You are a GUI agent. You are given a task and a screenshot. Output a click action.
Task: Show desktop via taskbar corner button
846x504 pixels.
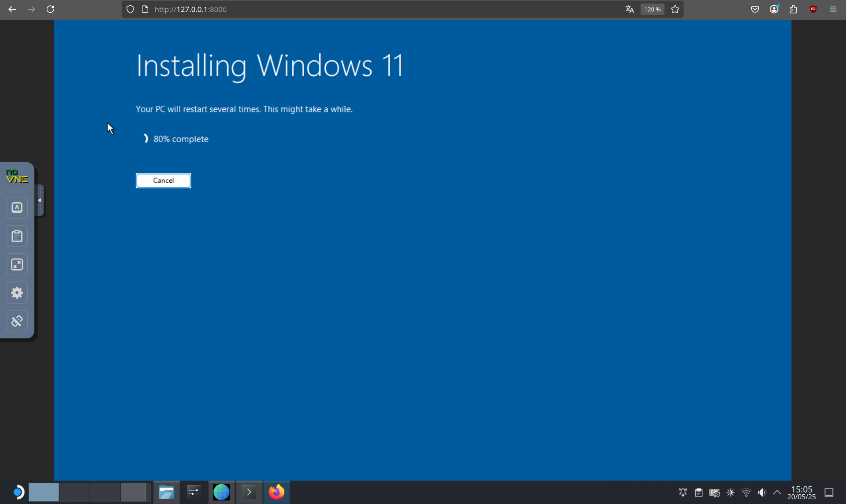click(829, 493)
